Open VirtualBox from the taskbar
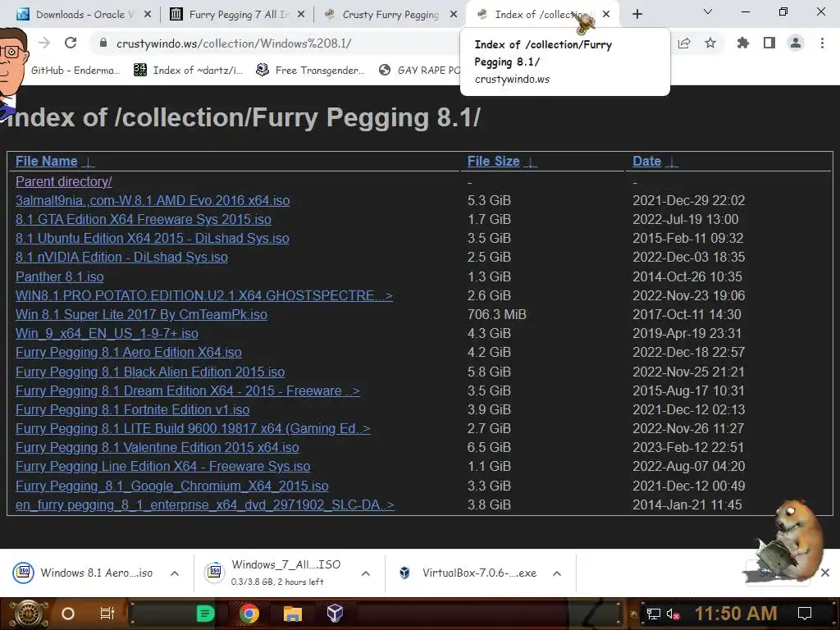Image resolution: width=840 pixels, height=630 pixels. 336,614
